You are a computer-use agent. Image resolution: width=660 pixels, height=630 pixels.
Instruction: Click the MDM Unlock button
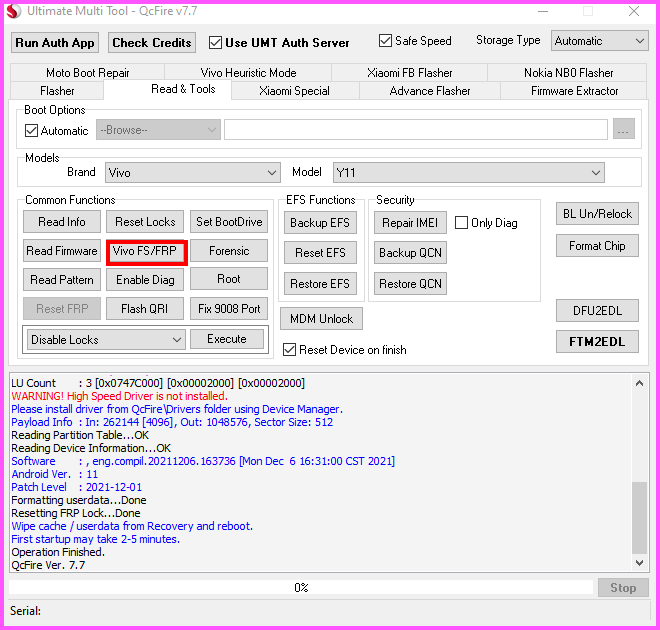(321, 319)
